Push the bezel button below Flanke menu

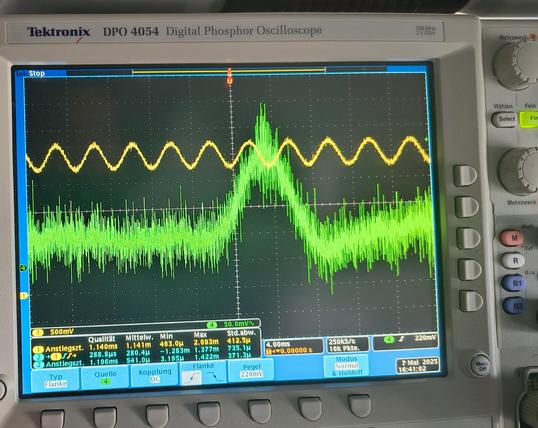coord(209,413)
